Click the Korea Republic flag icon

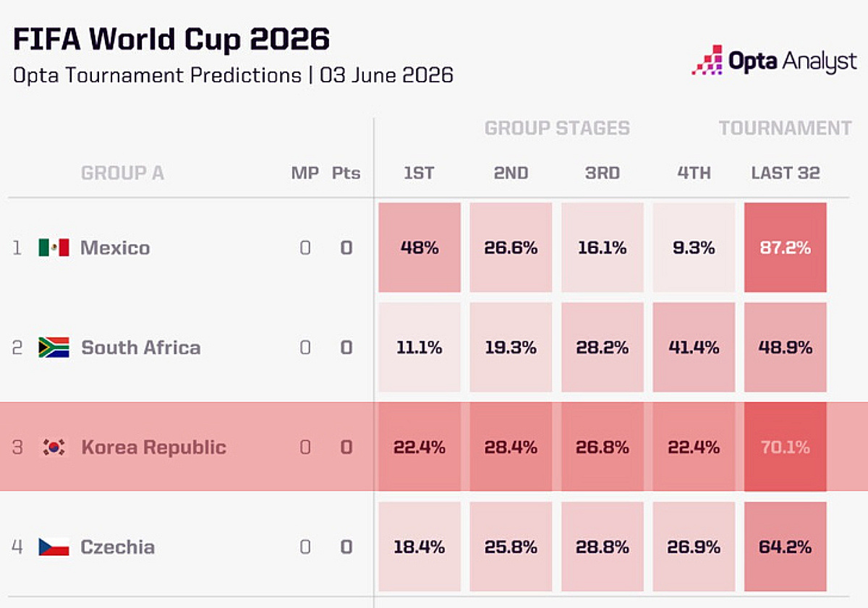pos(54,447)
